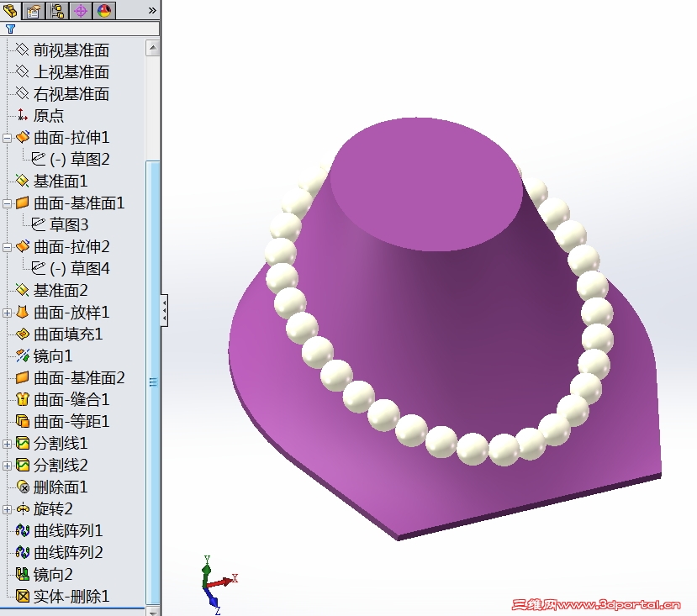This screenshot has height=616, width=697.
Task: Select the 分割线1 split line icon
Action: click(x=22, y=443)
